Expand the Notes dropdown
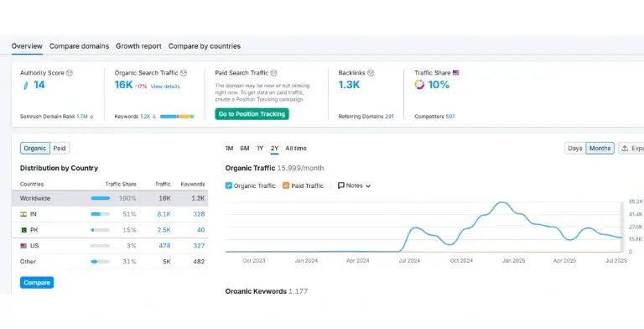 pyautogui.click(x=354, y=185)
